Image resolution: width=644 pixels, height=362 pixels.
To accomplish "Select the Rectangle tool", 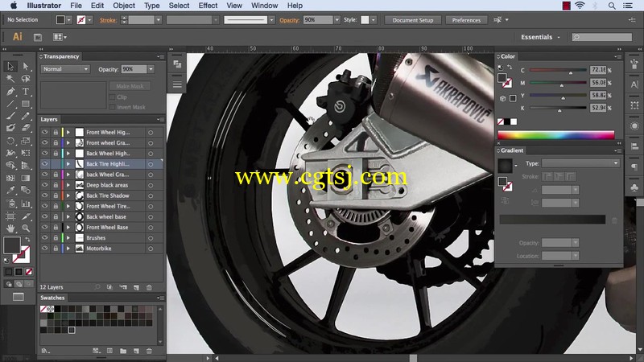I will 26,104.
